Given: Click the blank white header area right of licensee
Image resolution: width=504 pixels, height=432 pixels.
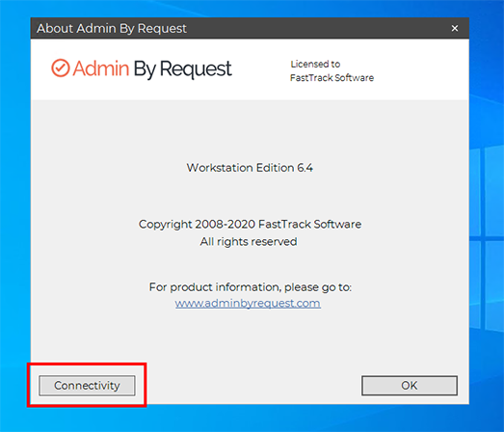Looking at the screenshot, I should (421, 69).
